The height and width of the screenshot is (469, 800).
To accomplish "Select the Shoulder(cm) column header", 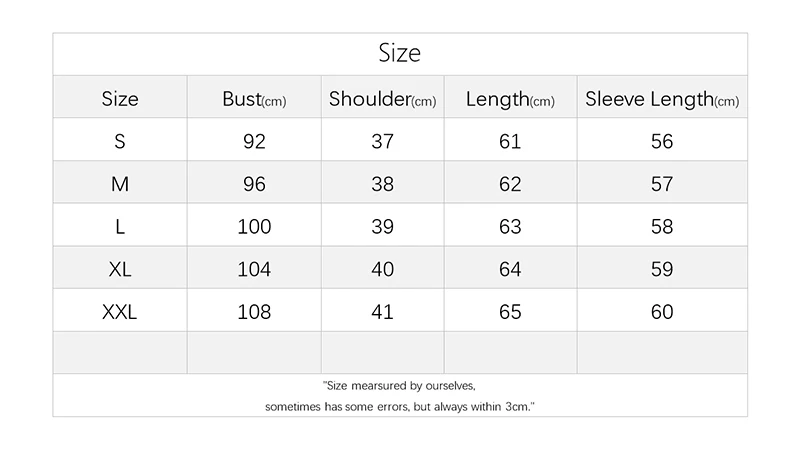I will tap(382, 99).
